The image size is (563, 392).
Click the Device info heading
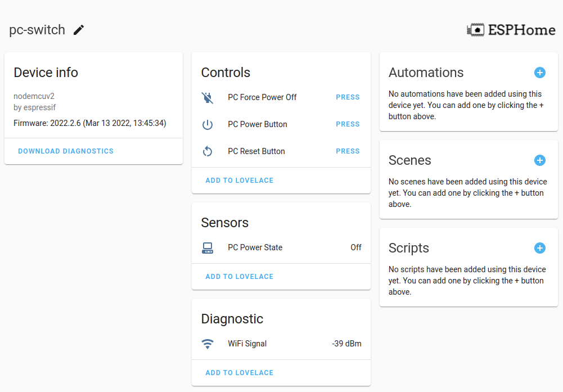tap(46, 73)
